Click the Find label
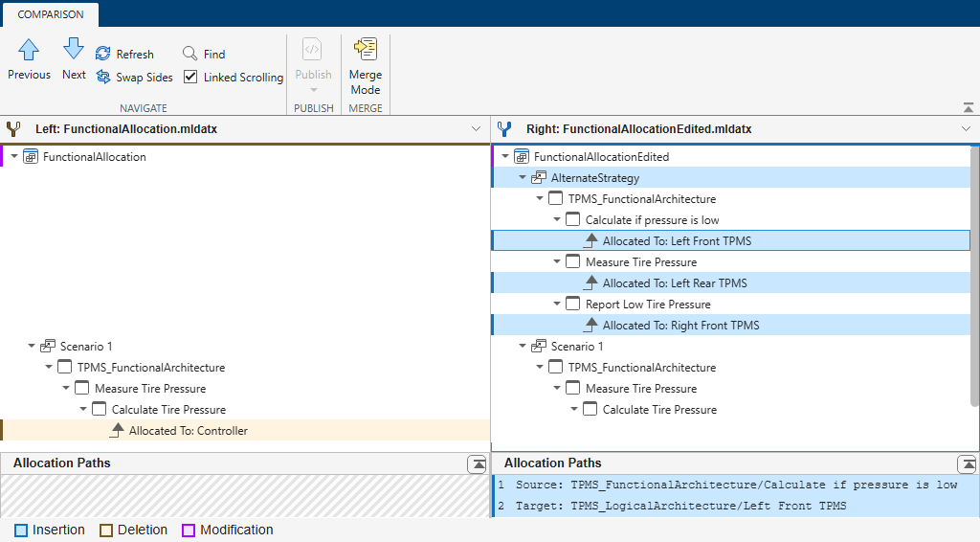This screenshot has width=980, height=542. 214,54
